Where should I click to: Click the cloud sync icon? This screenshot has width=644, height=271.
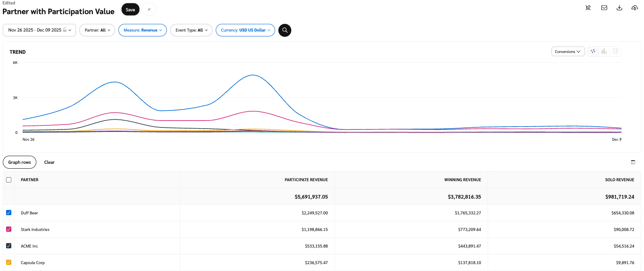pos(635,8)
